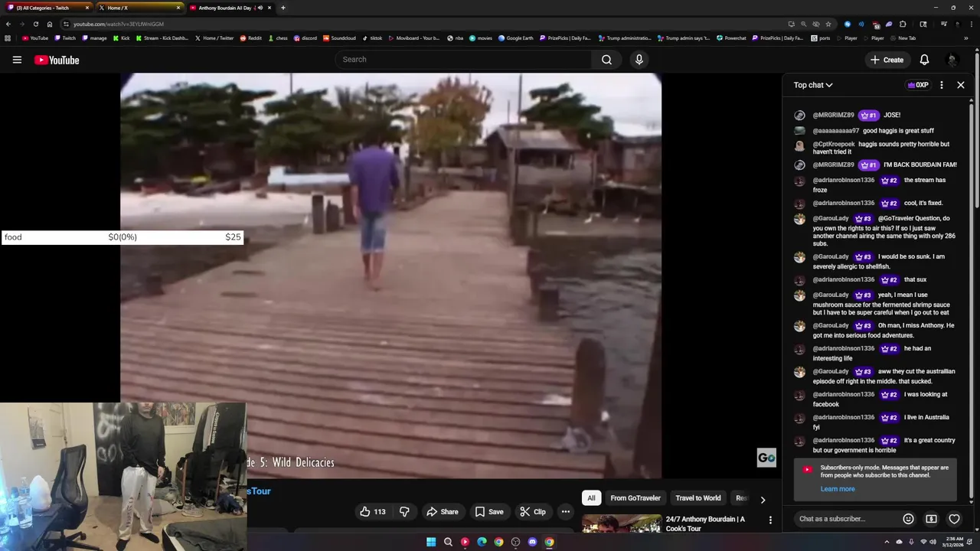Focus the YouTube search box

point(463,60)
